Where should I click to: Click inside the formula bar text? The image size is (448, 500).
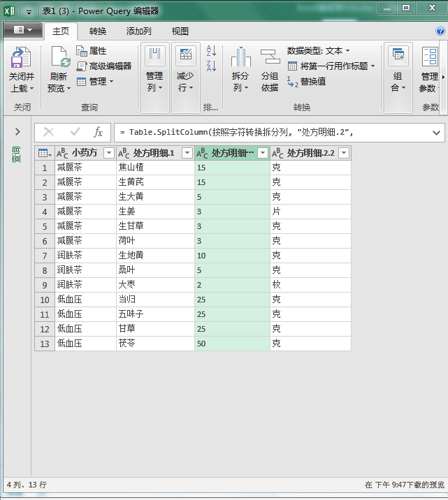[x=236, y=132]
